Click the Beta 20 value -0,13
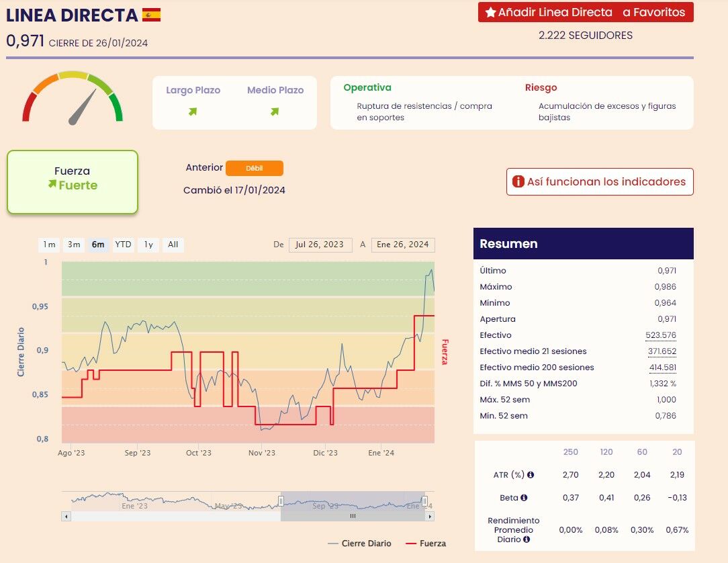Image resolution: width=728 pixels, height=563 pixels. click(678, 498)
